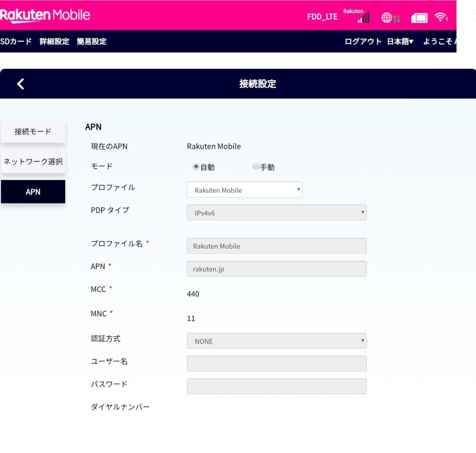Open the 簡易設定 menu
This screenshot has width=476, height=453.
click(x=92, y=41)
